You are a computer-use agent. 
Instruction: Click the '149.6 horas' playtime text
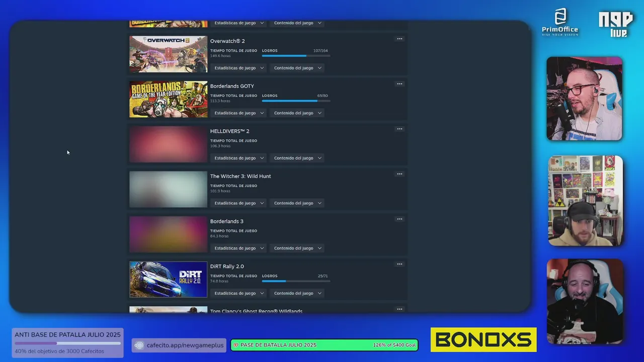(220, 56)
